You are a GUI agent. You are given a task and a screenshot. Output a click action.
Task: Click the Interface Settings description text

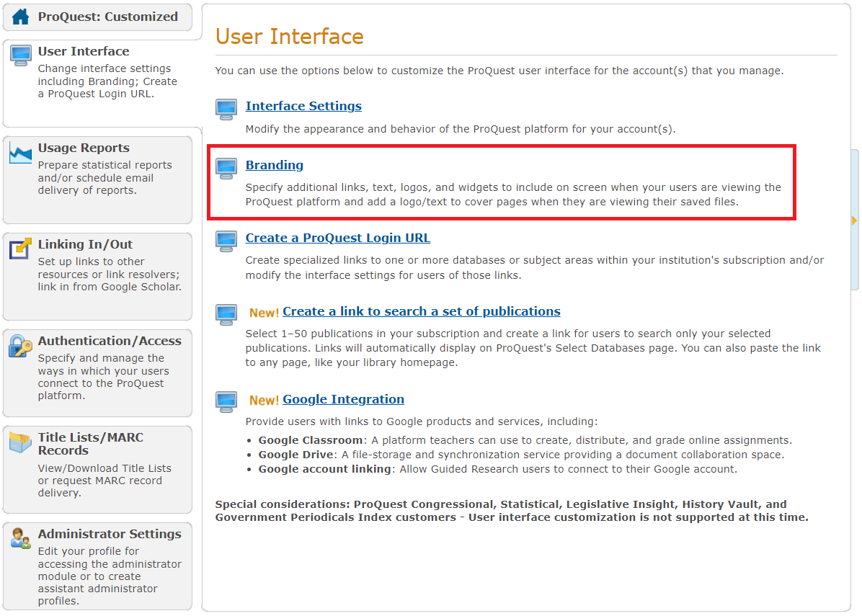(x=461, y=129)
